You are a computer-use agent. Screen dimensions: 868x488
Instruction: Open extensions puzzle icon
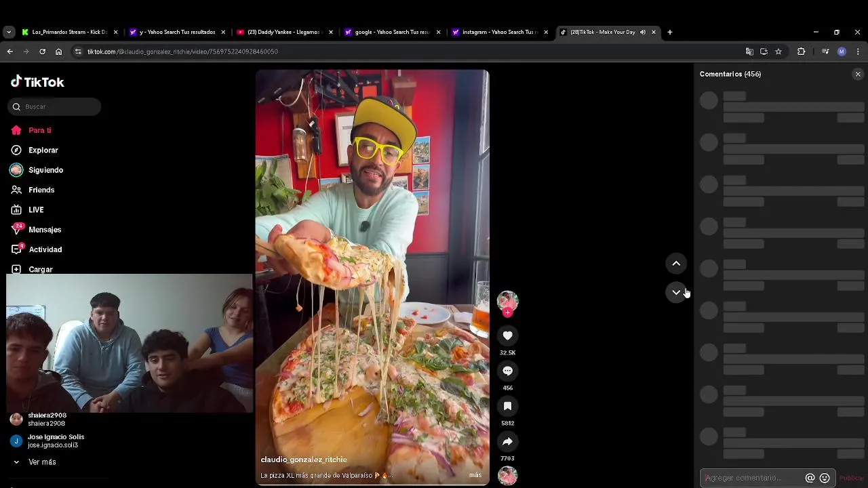801,52
